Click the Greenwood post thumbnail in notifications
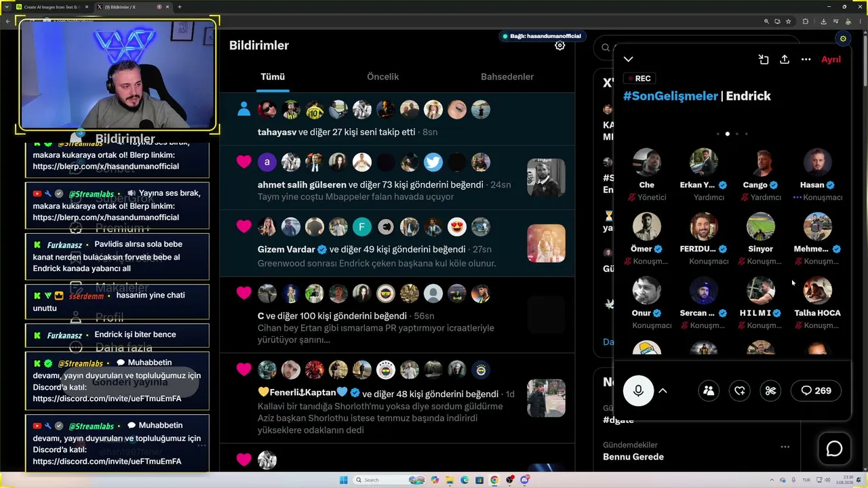This screenshot has height=488, width=868. tap(546, 243)
